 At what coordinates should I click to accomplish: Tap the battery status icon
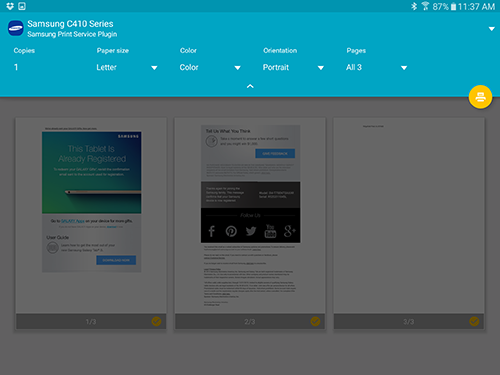(453, 7)
